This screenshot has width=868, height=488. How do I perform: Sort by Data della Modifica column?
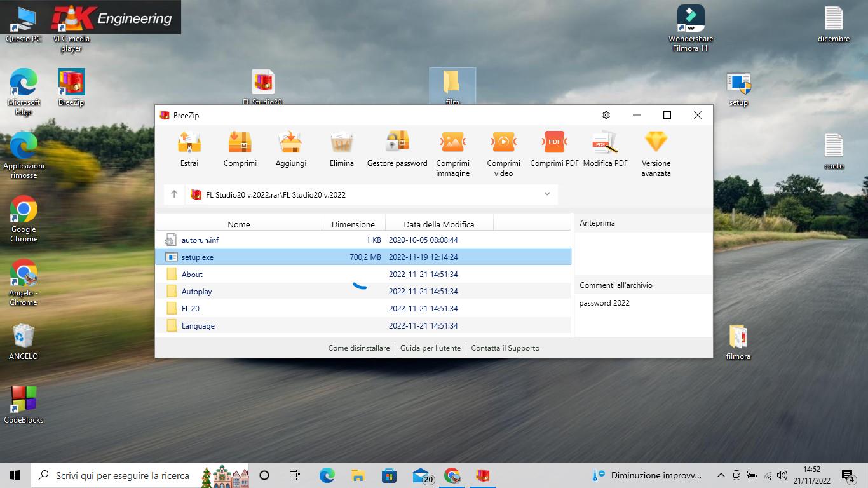(438, 224)
